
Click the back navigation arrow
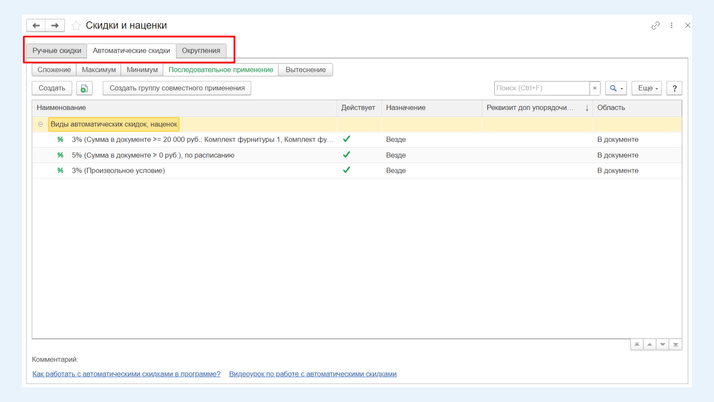coord(36,25)
